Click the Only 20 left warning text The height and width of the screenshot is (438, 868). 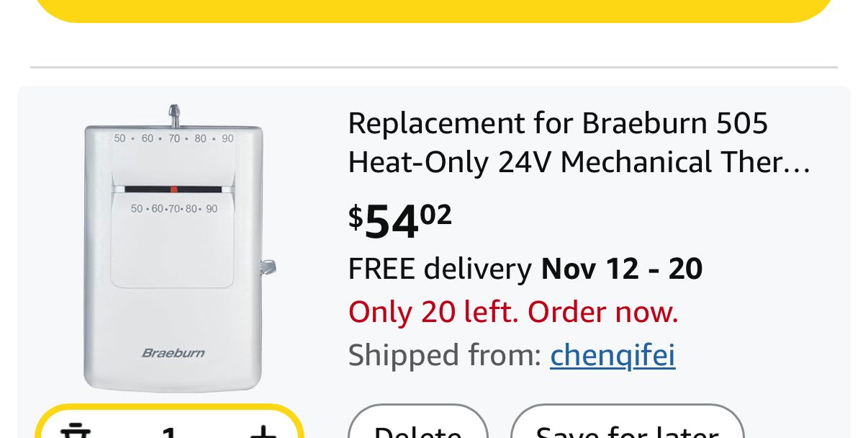[513, 312]
